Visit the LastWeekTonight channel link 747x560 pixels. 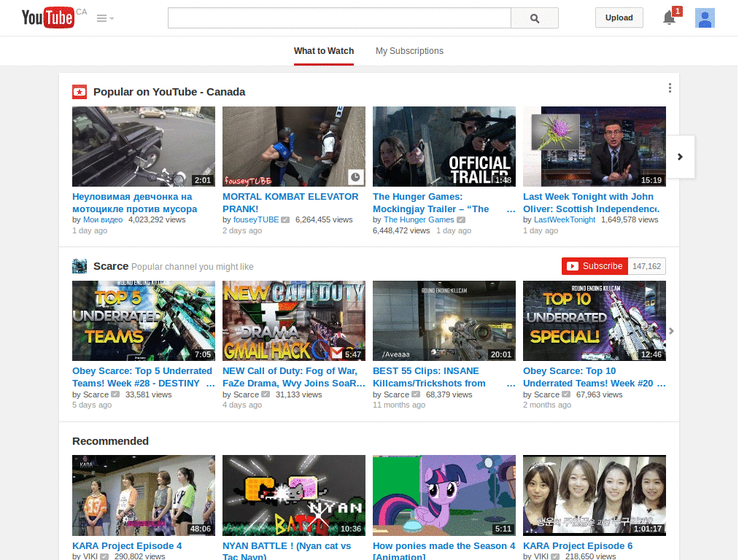[565, 220]
